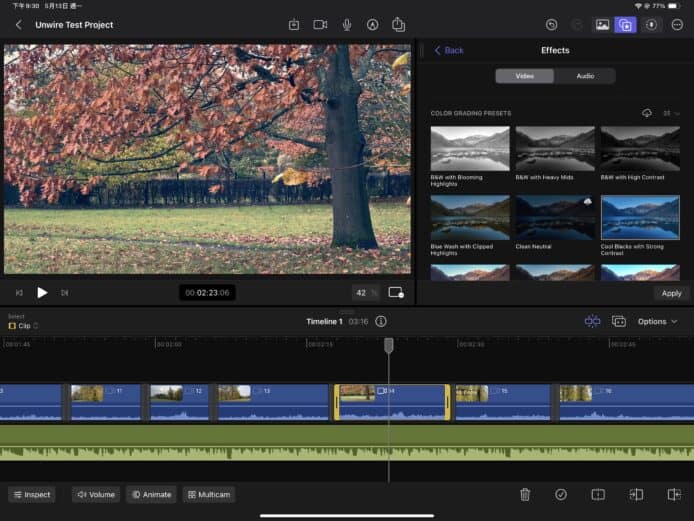
Task: Expand the timeline Options dropdown
Action: (657, 322)
